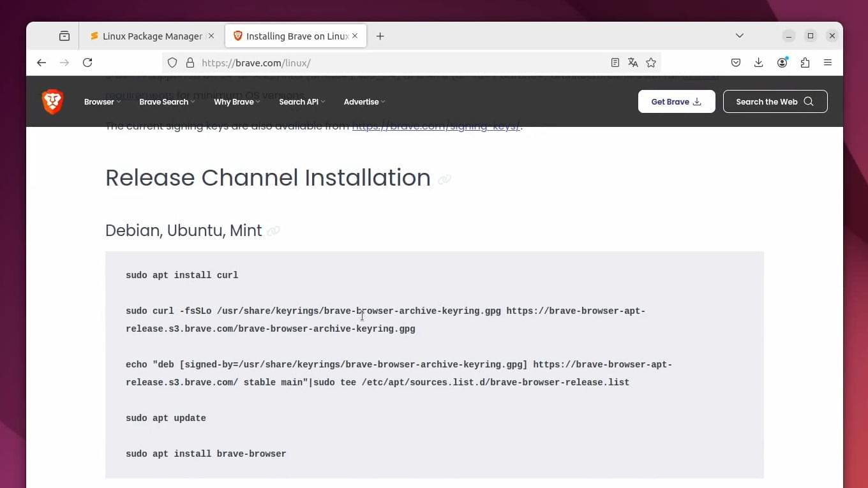Click the 'sudo curl -fsSLo' command line
Image resolution: width=868 pixels, height=488 pixels.
(x=385, y=320)
